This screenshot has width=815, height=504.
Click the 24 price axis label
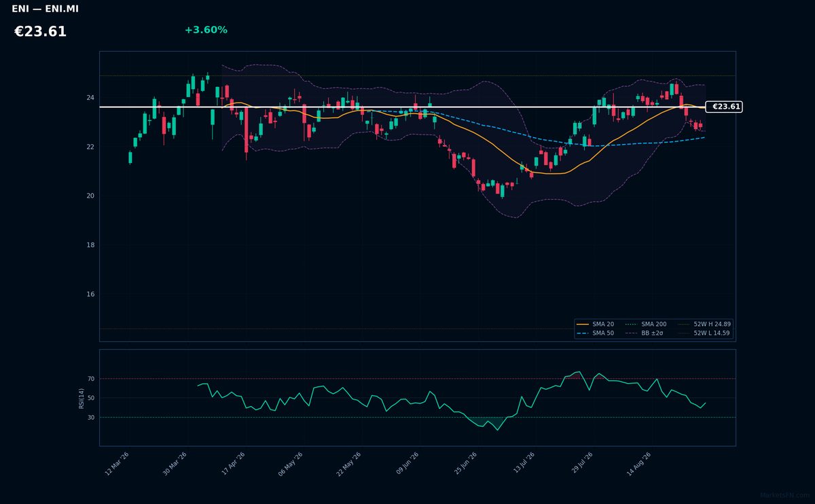coord(90,98)
